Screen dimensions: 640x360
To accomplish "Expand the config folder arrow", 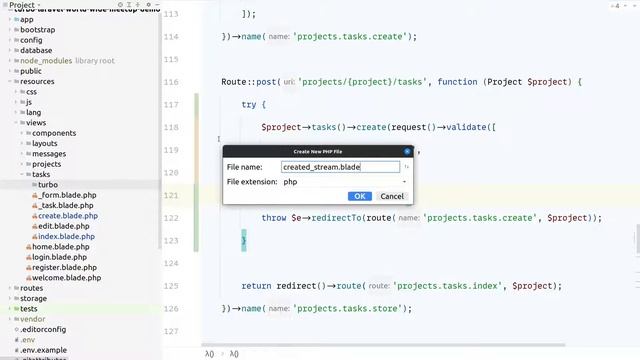I will click(10, 40).
